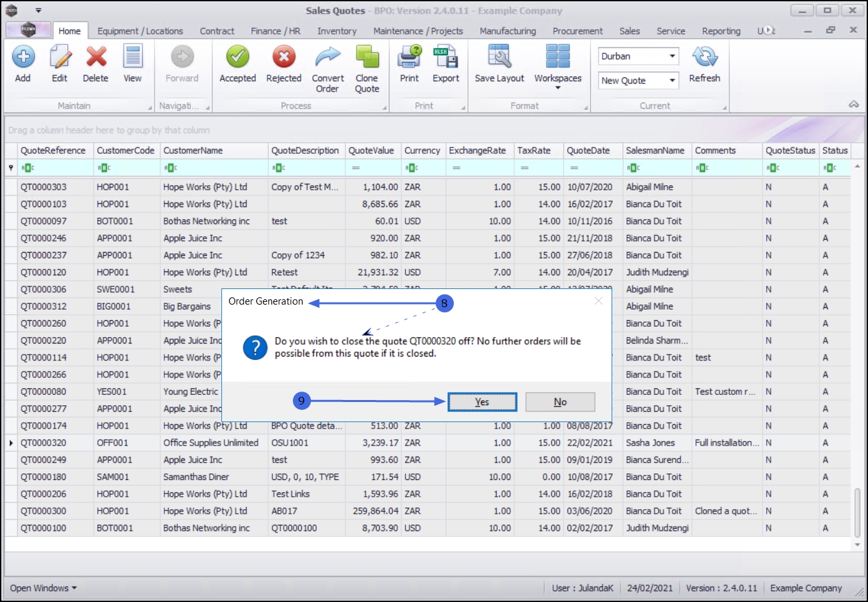Image resolution: width=868 pixels, height=602 pixels.
Task: Click the Clone Quote icon
Action: click(x=367, y=58)
